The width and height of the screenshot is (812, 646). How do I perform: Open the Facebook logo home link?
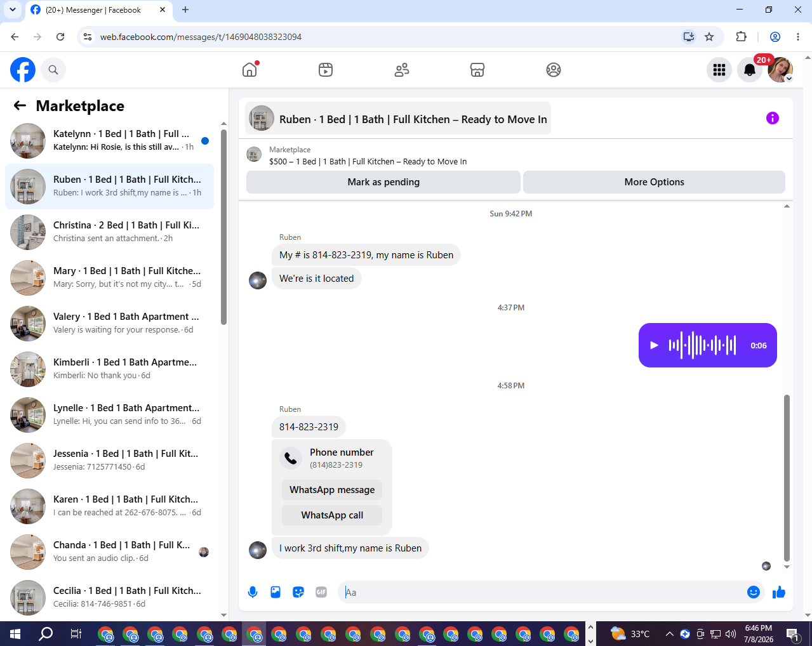pos(23,70)
